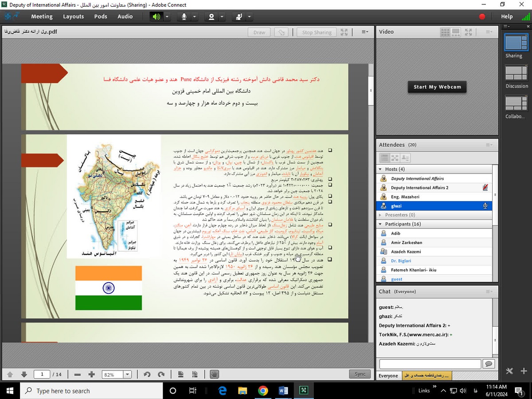Switch Video pod to filmstrip view
This screenshot has height=399, width=532.
[456, 32]
